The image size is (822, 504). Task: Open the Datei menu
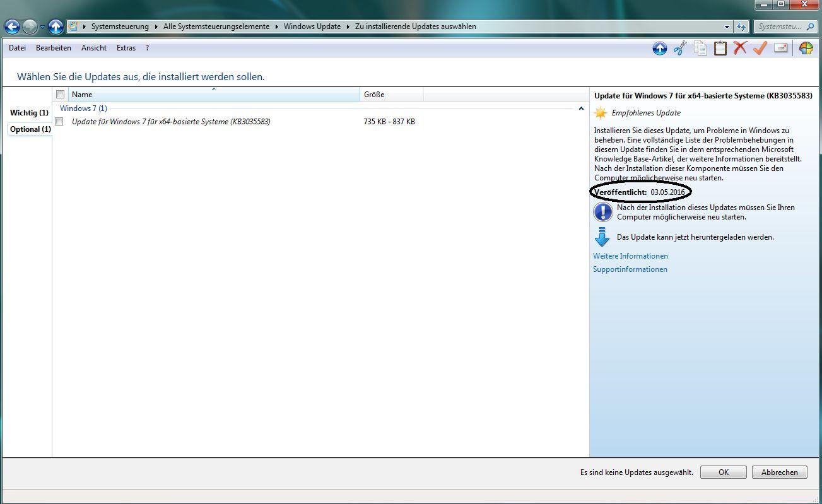[17, 48]
